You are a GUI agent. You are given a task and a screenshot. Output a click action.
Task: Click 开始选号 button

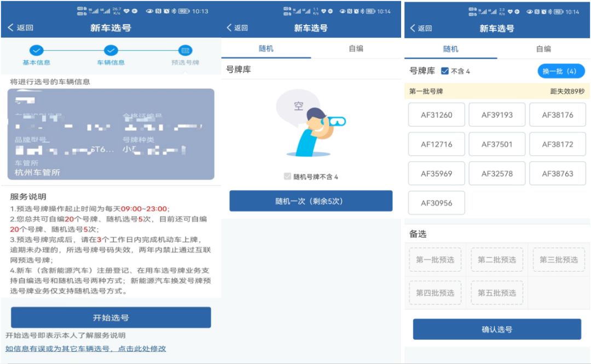pos(111,317)
